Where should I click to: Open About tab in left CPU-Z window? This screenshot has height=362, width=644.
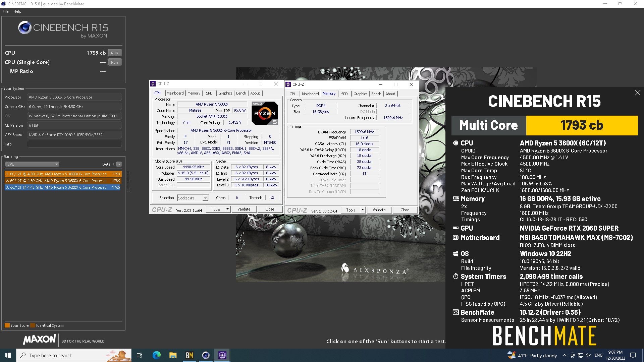[255, 93]
